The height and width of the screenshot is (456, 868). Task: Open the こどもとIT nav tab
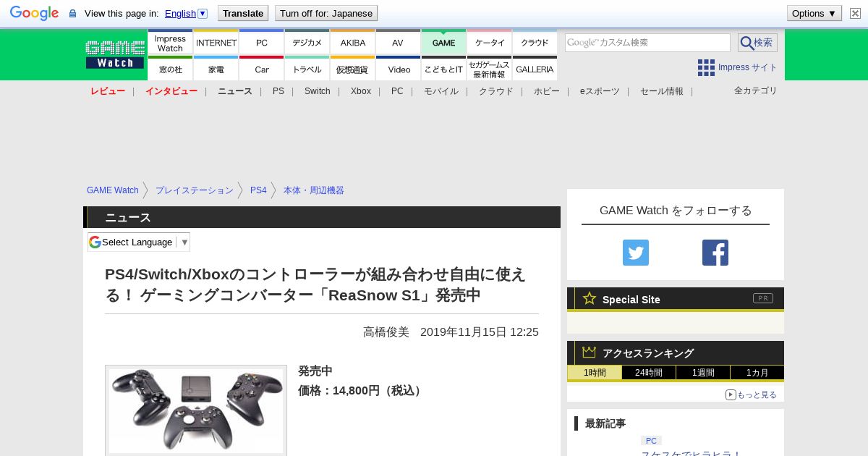point(443,69)
